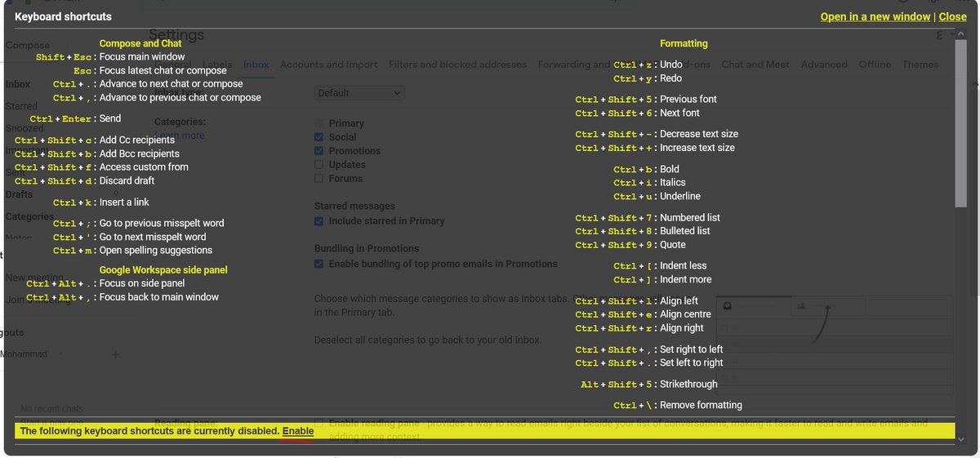Switch to Filters and blocked addresses tab
Screen dimensions: 980x458
click(x=457, y=64)
